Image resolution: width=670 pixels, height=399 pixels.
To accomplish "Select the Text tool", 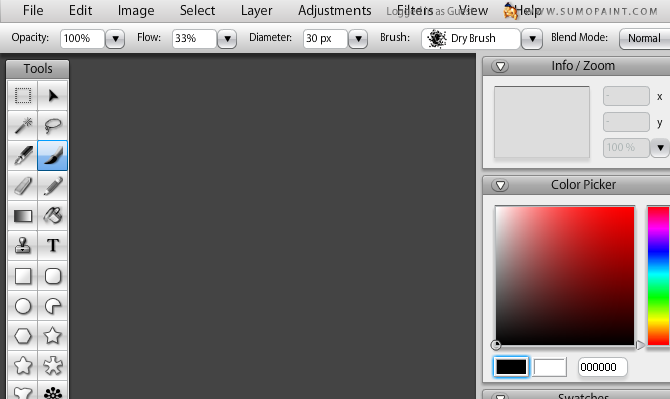I will tap(53, 246).
